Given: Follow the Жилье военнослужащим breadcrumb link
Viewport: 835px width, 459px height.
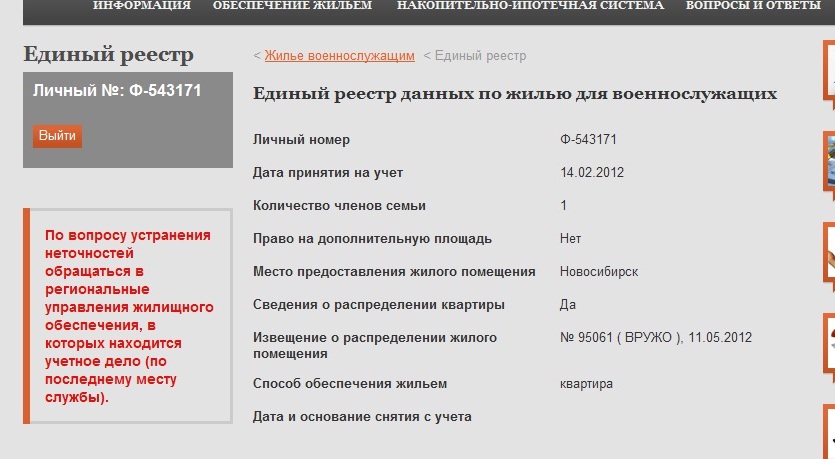Looking at the screenshot, I should click(x=339, y=56).
